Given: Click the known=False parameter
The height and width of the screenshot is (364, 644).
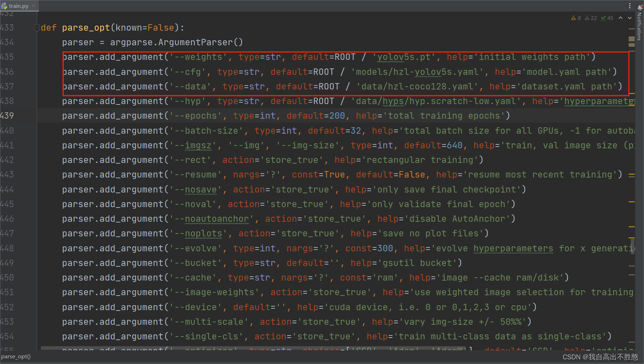Looking at the screenshot, I should pyautogui.click(x=145, y=28).
